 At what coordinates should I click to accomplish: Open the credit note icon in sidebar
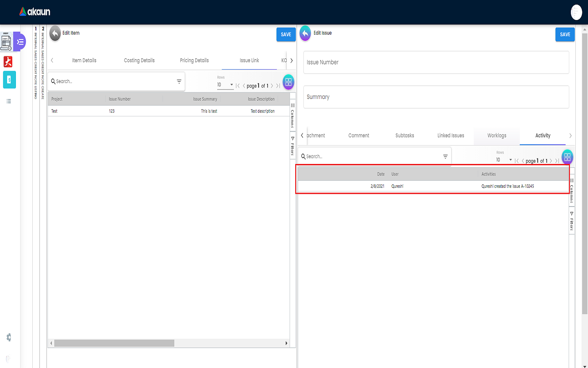point(6,42)
